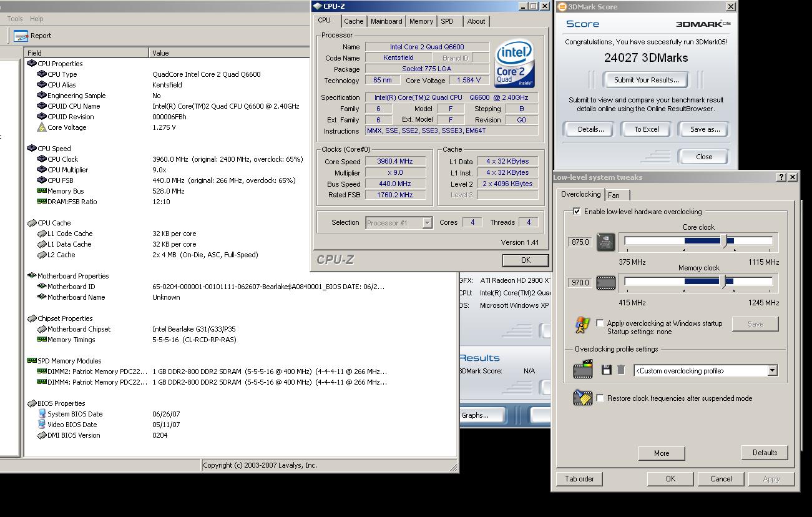Click the Intel Core 2 Quad logo

[514, 63]
